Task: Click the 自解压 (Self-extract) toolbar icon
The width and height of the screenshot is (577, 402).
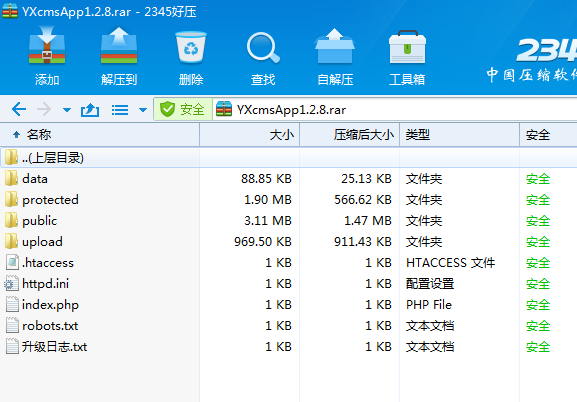Action: click(x=334, y=46)
